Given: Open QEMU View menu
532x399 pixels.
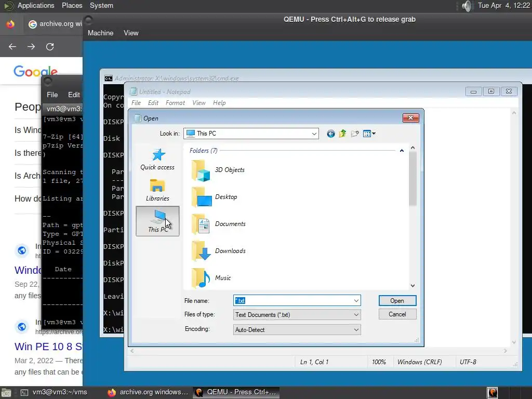Looking at the screenshot, I should click(x=131, y=33).
